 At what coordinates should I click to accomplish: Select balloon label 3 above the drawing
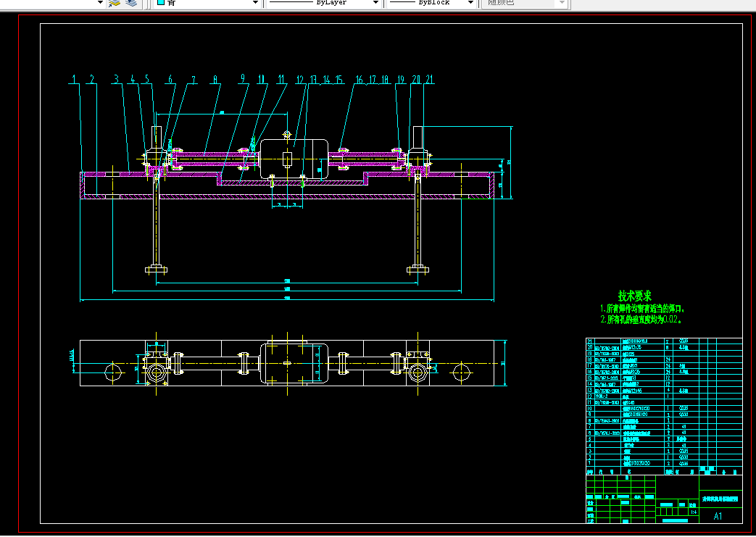pos(116,79)
